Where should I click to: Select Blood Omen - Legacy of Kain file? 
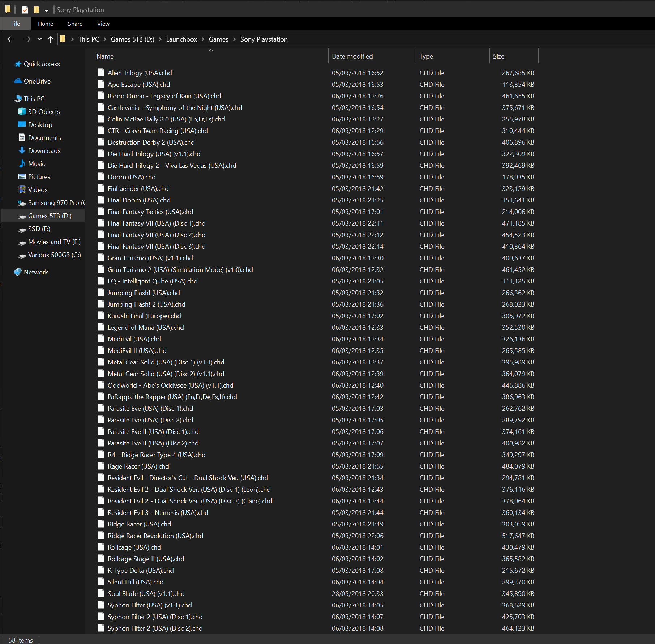(x=164, y=96)
